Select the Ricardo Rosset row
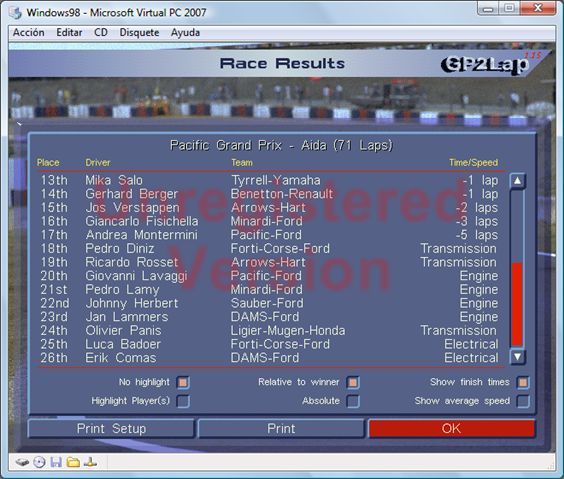The width and height of the screenshot is (564, 479). tap(269, 262)
